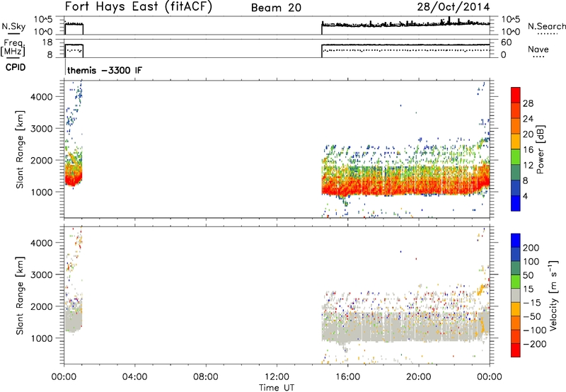Click the "18" frequency axis tick
Screen dimensions: 566x392
point(47,42)
